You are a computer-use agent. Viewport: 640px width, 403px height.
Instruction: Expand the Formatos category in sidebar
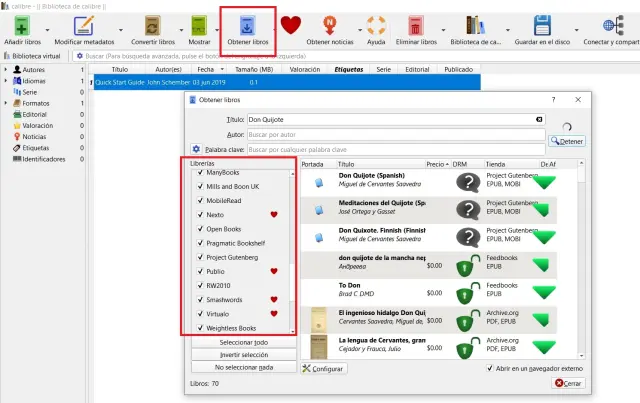click(x=6, y=103)
